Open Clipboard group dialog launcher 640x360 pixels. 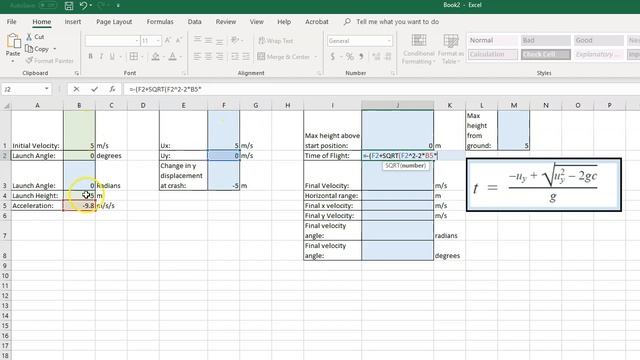coord(76,73)
